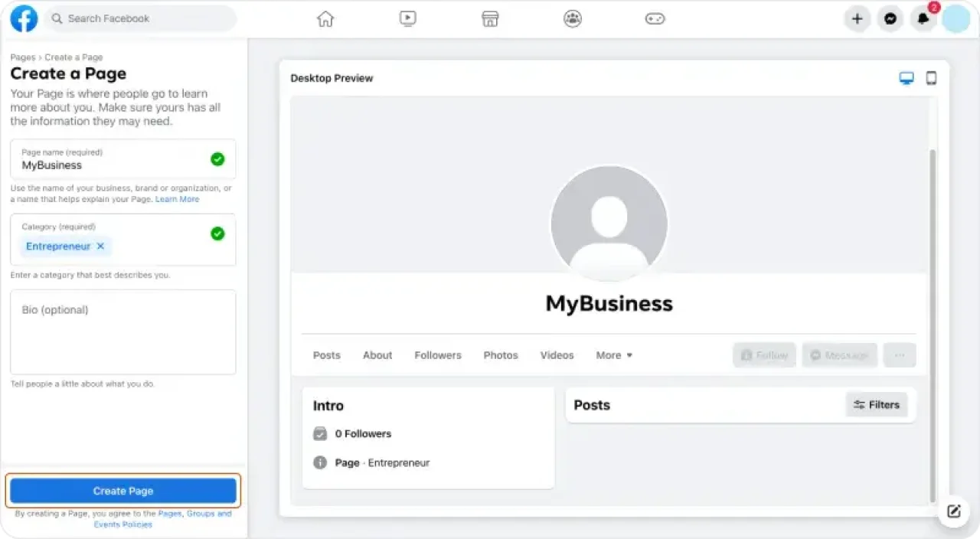Check notifications via the bell icon

[x=923, y=18]
